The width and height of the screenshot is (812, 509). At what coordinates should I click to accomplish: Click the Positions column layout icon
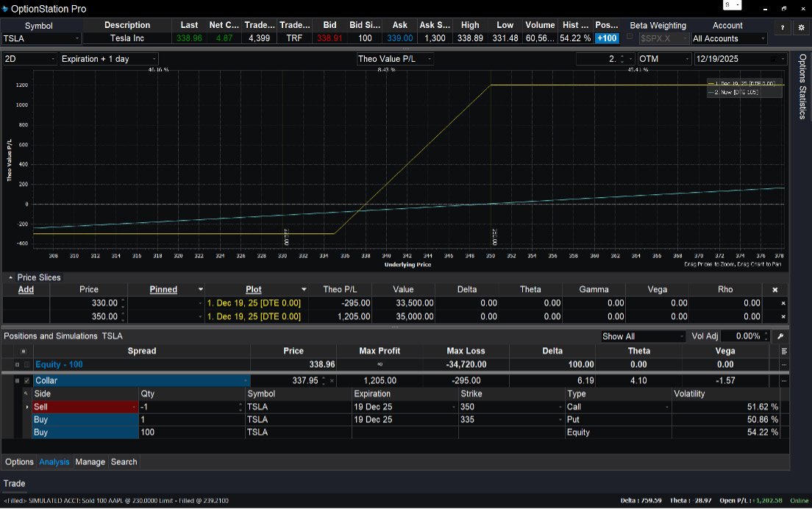(784, 351)
